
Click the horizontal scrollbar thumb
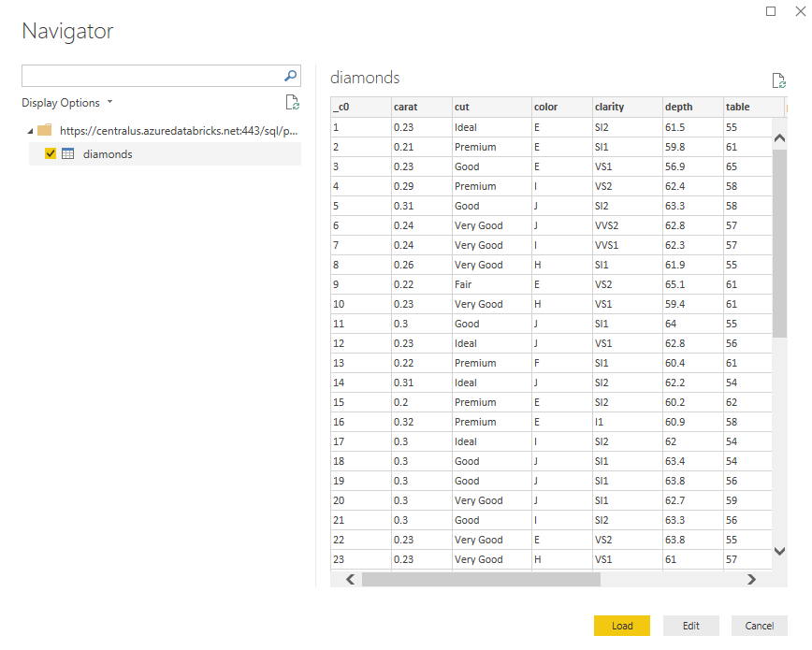click(481, 579)
